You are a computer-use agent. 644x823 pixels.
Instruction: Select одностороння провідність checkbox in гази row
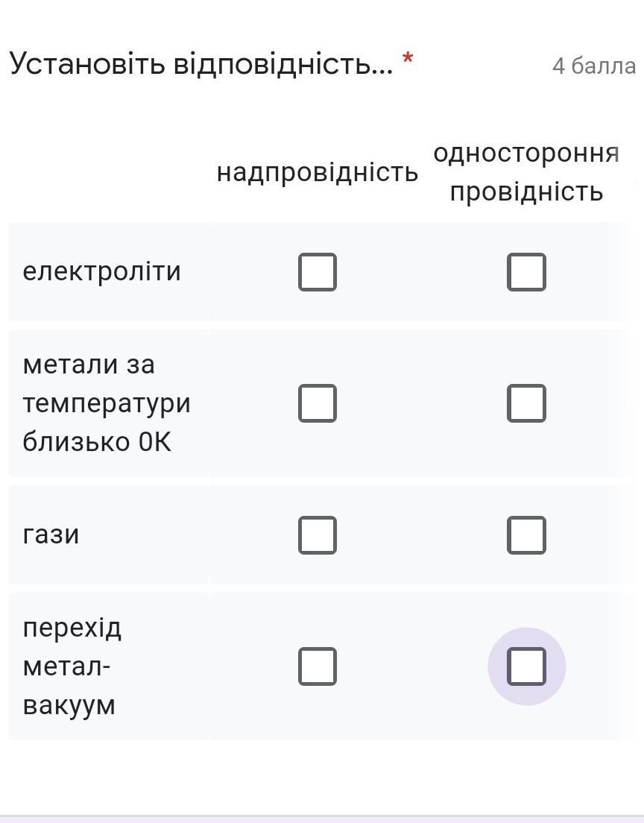(526, 535)
